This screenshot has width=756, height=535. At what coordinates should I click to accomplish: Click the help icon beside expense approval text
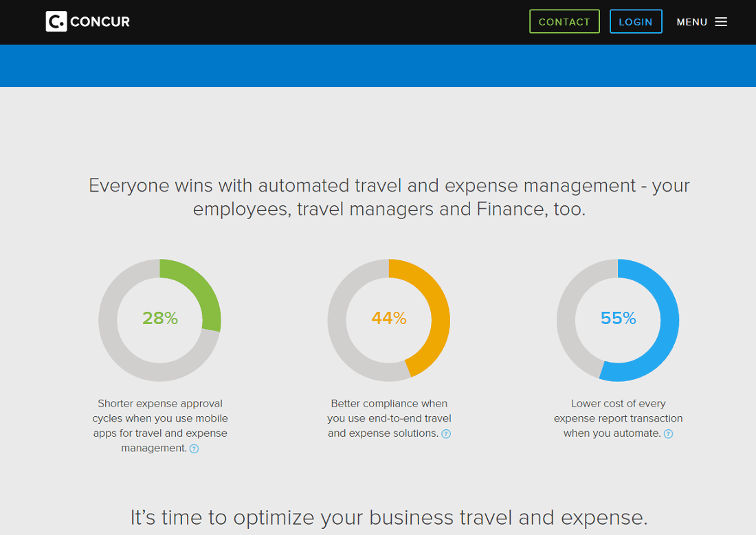pos(194,448)
